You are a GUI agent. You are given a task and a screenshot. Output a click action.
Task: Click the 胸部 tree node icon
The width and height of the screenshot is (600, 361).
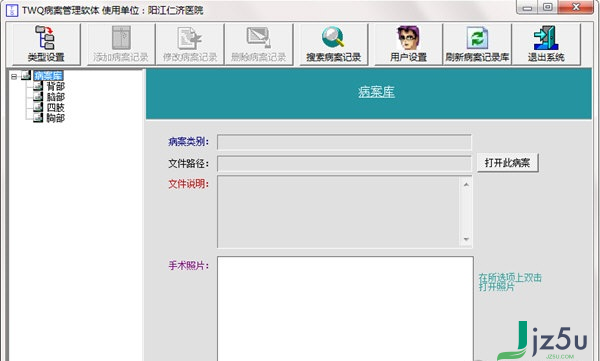pyautogui.click(x=38, y=117)
